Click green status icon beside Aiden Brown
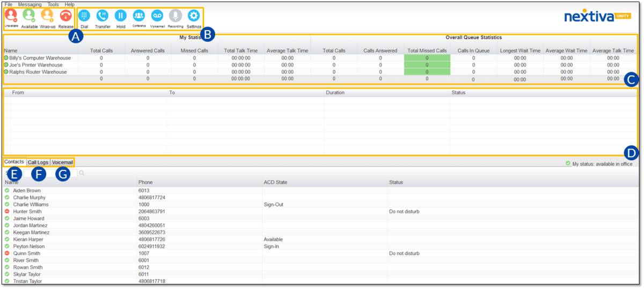 click(x=7, y=190)
